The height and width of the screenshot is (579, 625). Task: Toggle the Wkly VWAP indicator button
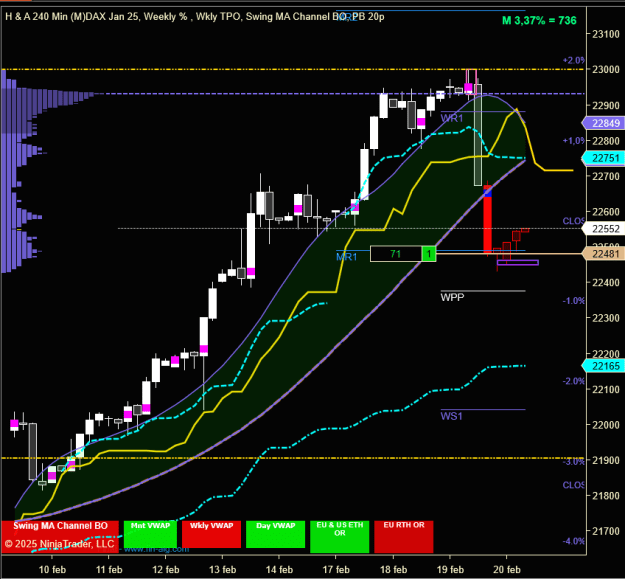(211, 534)
